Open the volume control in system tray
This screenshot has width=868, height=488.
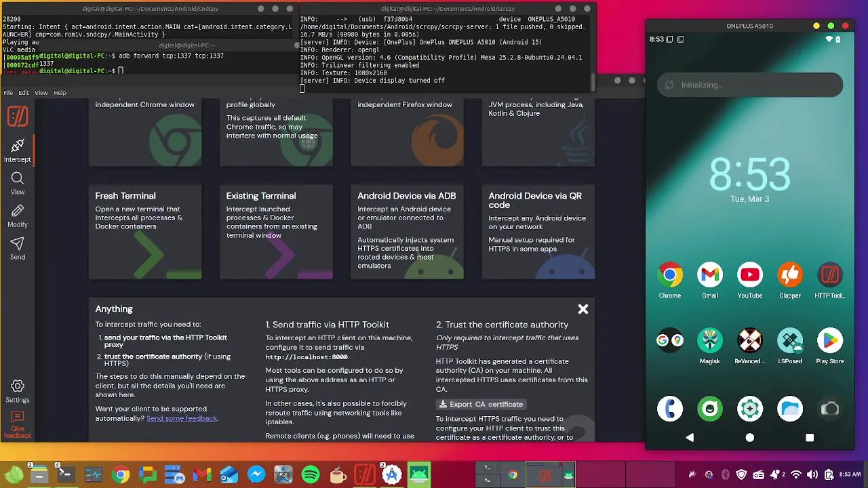(812, 475)
